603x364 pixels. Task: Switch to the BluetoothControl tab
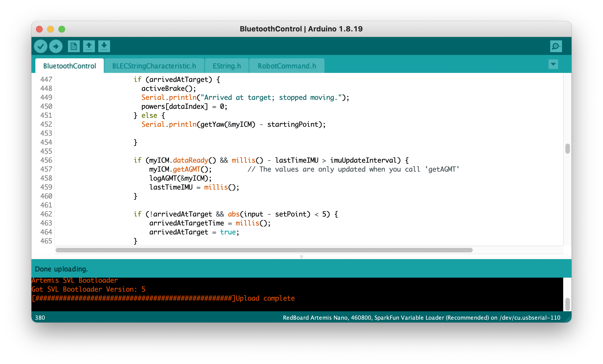click(x=70, y=66)
